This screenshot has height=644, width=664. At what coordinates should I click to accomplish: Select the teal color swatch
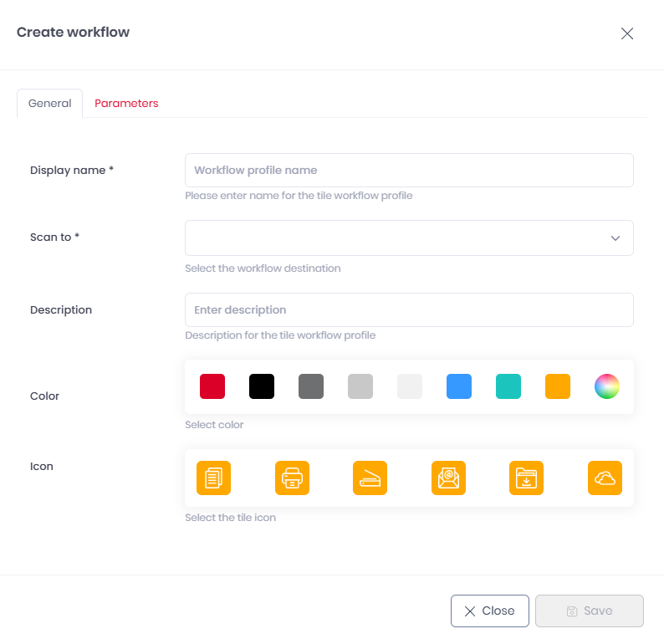click(x=508, y=386)
